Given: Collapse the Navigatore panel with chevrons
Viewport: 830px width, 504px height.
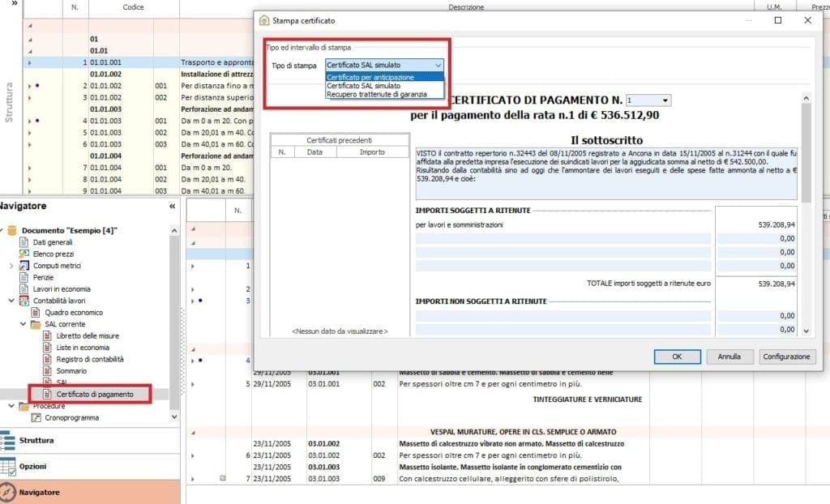Looking at the screenshot, I should (172, 206).
